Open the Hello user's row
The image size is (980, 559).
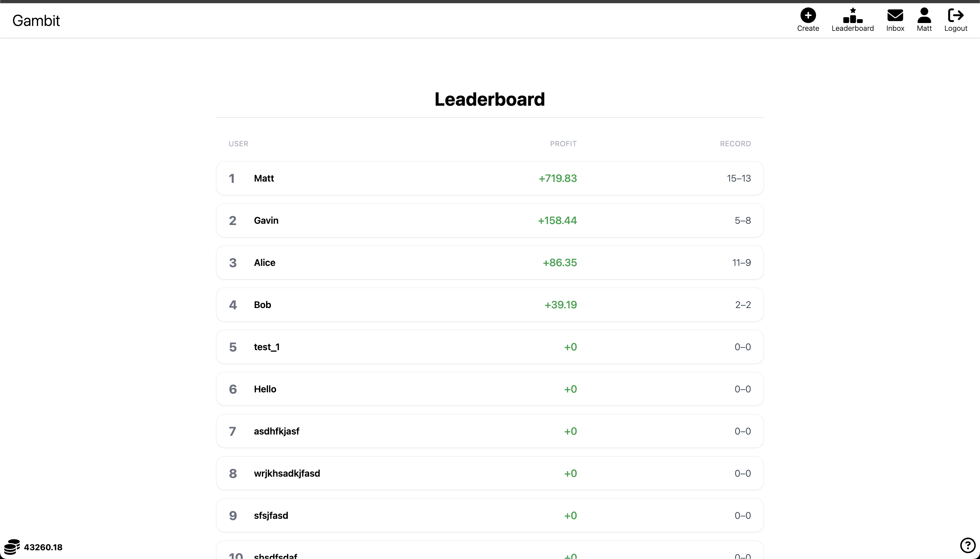tap(490, 389)
